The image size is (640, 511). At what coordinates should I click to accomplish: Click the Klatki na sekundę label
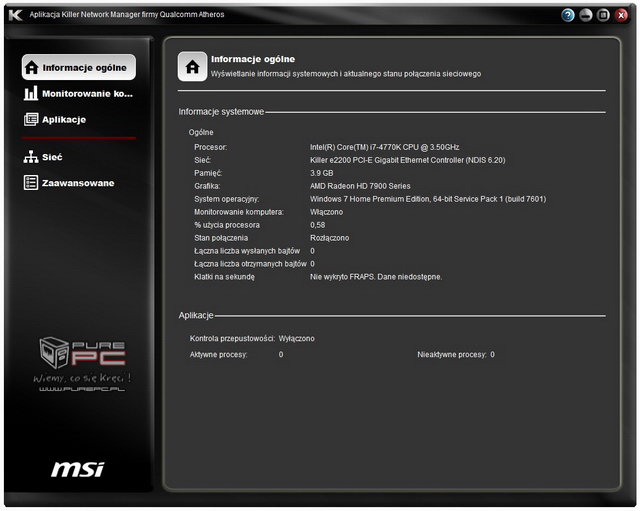coord(224,277)
